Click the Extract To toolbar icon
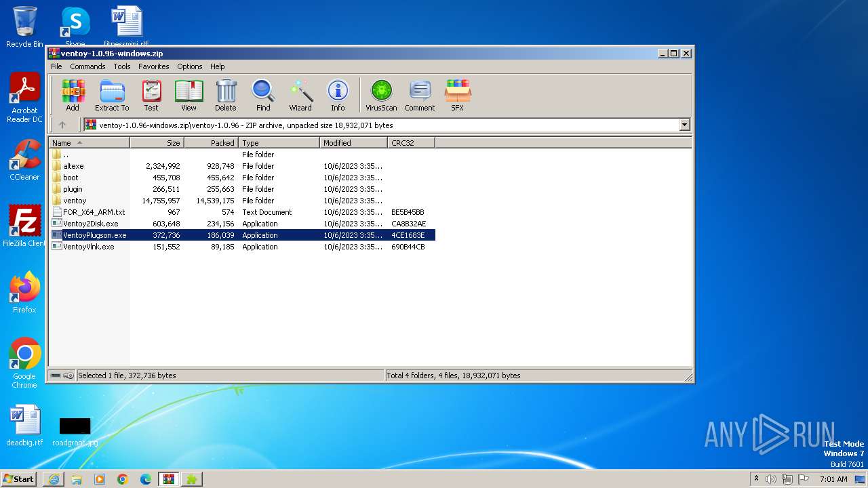 pyautogui.click(x=112, y=96)
